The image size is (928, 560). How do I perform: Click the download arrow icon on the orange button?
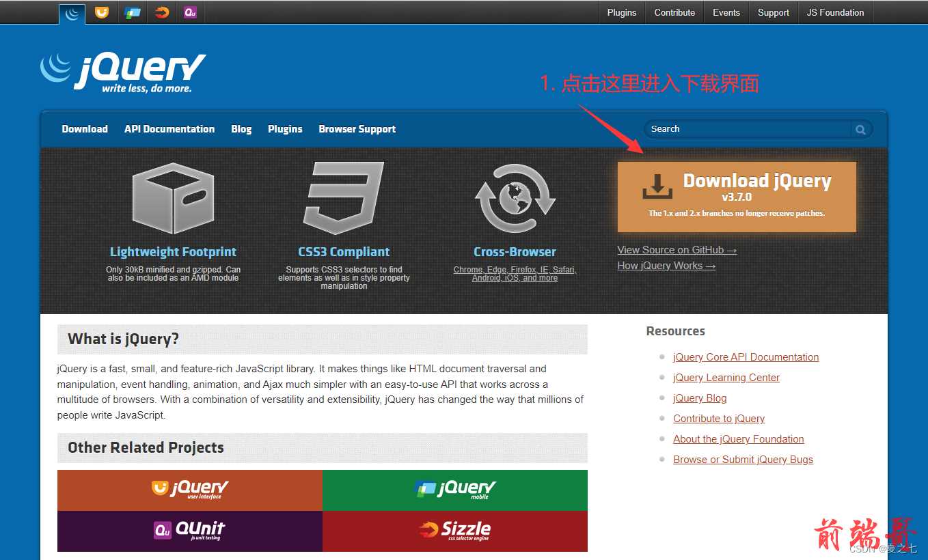click(x=657, y=186)
